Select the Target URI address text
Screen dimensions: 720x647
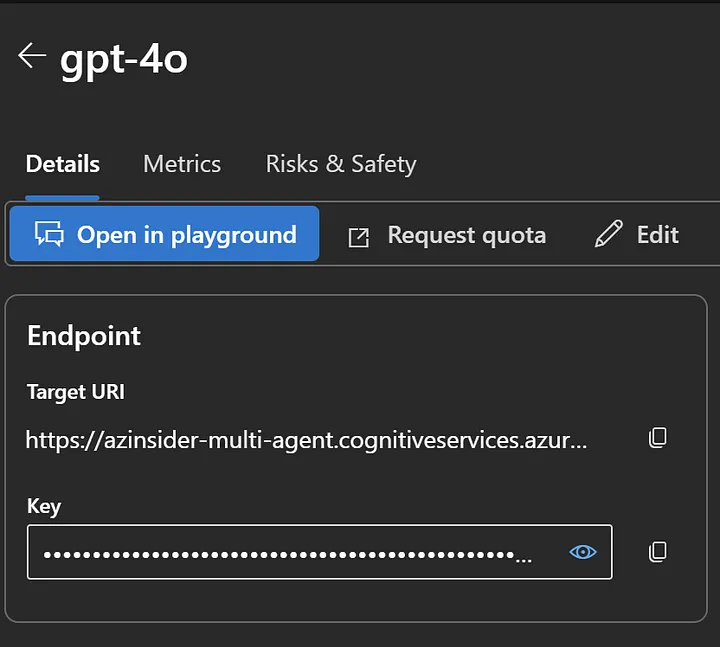tap(306, 438)
